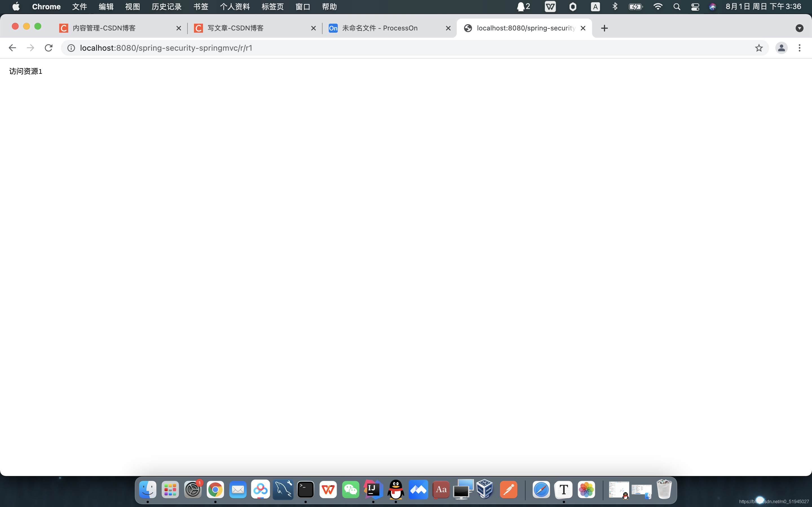This screenshot has height=507, width=812.
Task: Open the Wi-Fi status menu
Action: point(658,7)
